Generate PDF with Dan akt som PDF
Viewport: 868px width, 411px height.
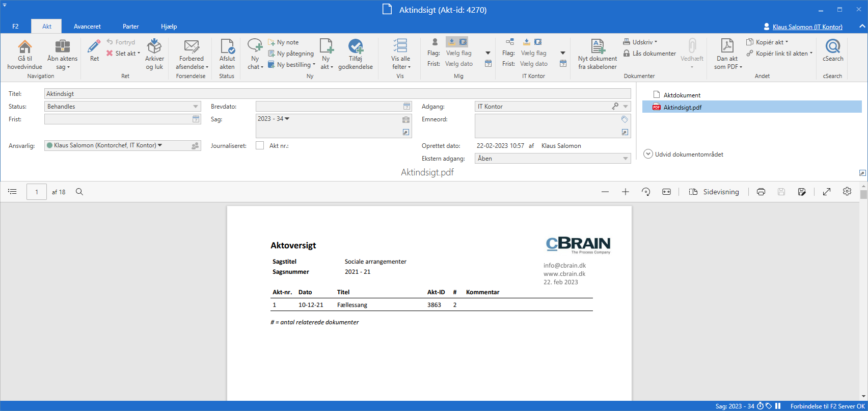pos(727,54)
